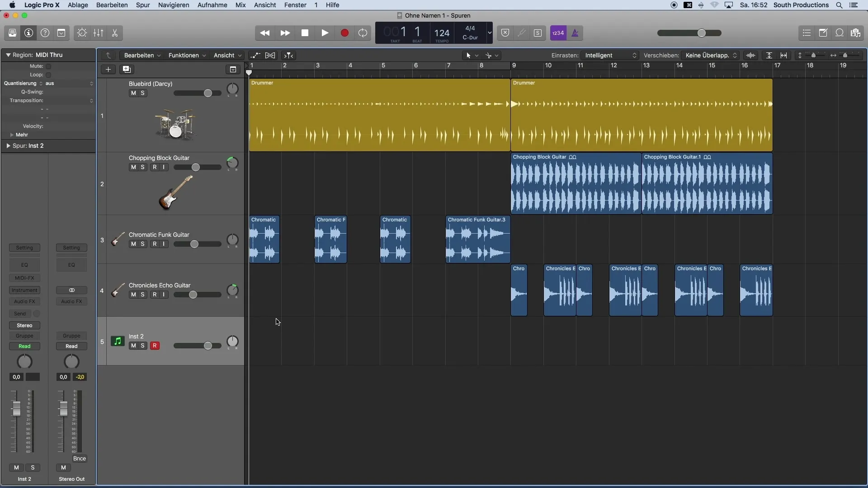This screenshot has height=488, width=868.
Task: Open the Ansicht dropdown in tracks toolbar
Action: [x=228, y=55]
